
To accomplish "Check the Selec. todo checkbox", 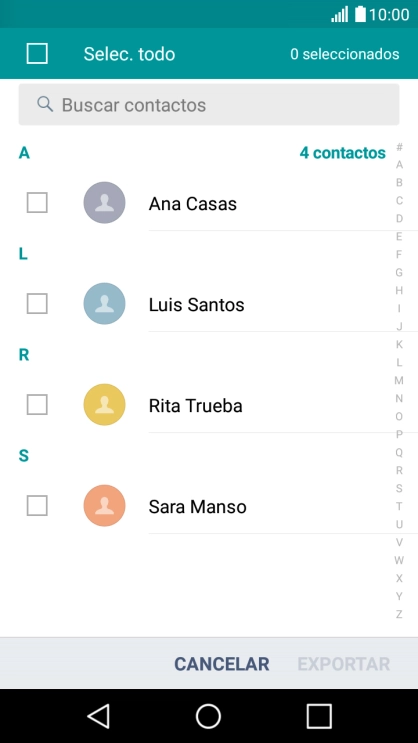I will click(37, 54).
